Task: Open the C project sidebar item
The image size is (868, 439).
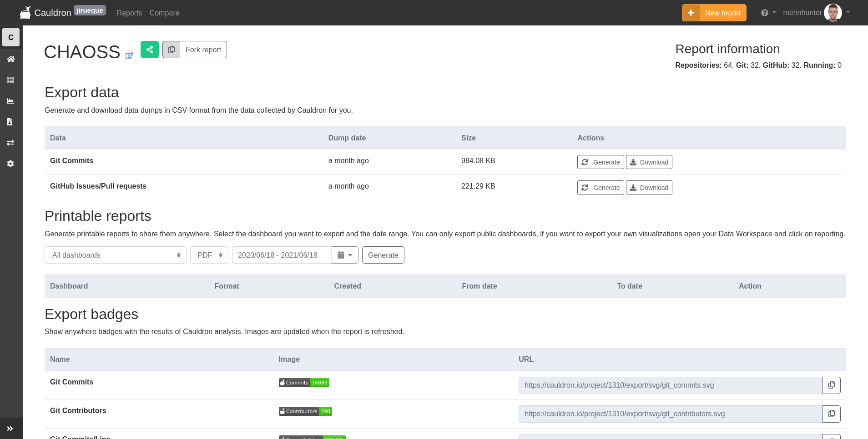Action: pyautogui.click(x=11, y=37)
